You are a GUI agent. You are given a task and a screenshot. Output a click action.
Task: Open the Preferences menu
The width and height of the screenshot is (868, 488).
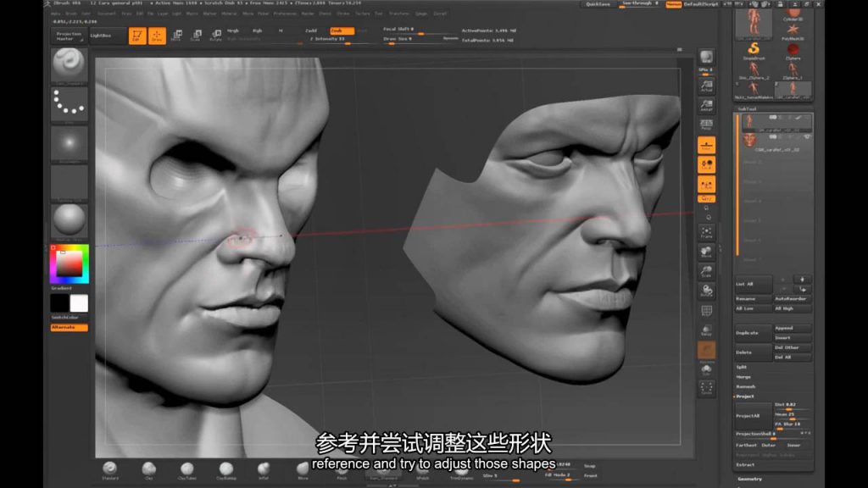tap(285, 14)
